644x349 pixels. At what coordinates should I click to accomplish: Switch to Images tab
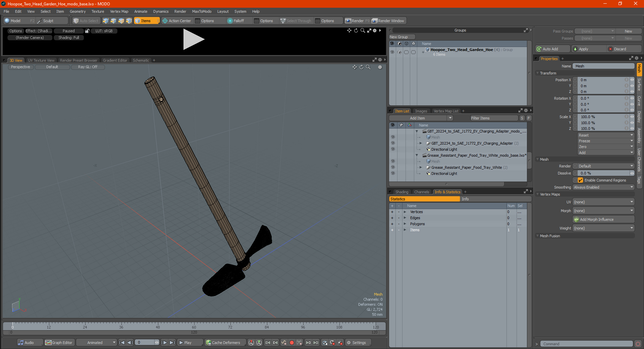421,111
